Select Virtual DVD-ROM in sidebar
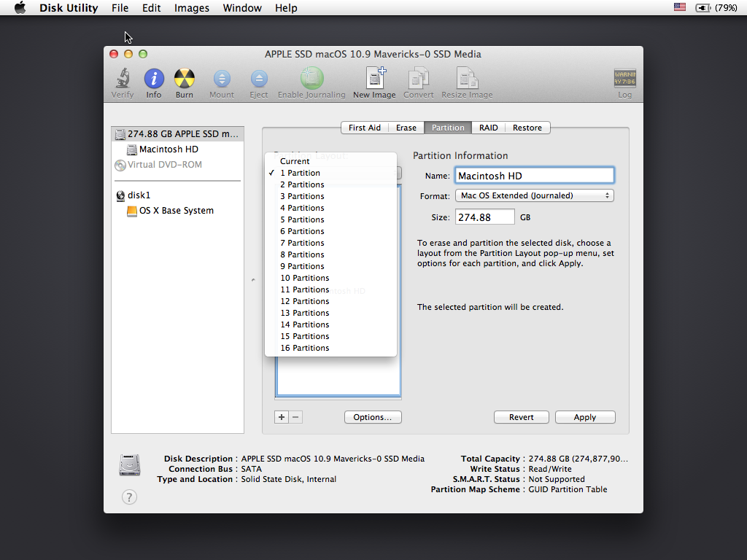This screenshot has width=747, height=560. 178,165
